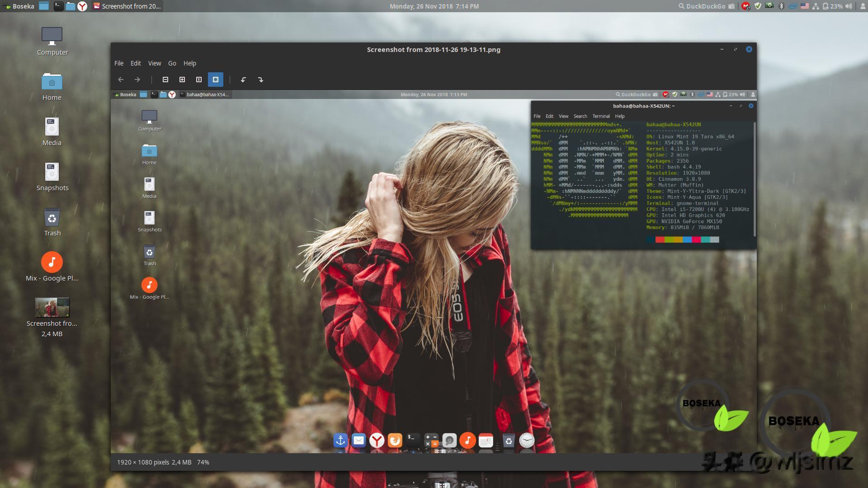Image resolution: width=868 pixels, height=488 pixels.
Task: Expand the Boseka applications menu
Action: coord(18,6)
